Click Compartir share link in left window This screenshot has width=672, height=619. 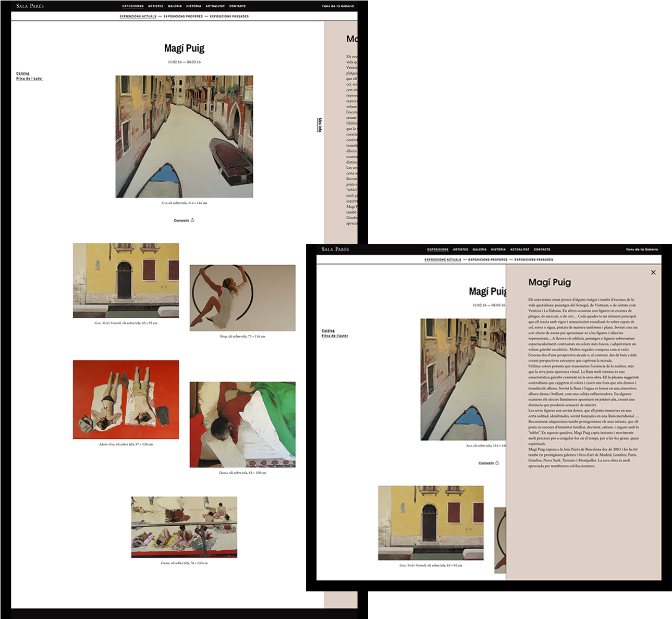click(181, 220)
